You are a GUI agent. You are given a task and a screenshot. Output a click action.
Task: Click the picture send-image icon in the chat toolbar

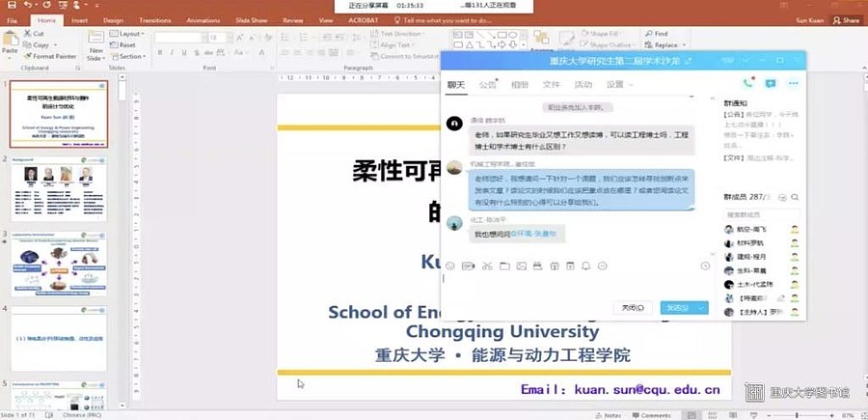pyautogui.click(x=521, y=266)
